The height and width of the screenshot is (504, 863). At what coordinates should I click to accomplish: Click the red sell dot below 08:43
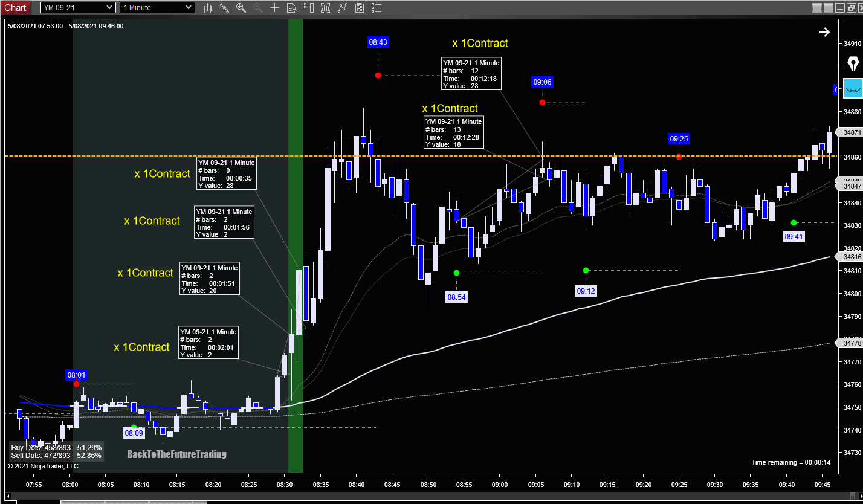(378, 75)
